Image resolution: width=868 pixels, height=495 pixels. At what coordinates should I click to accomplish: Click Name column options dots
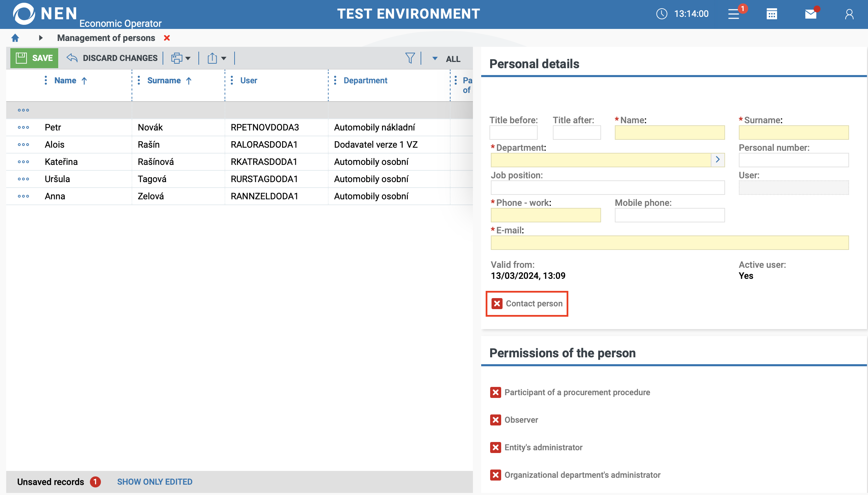click(x=46, y=81)
